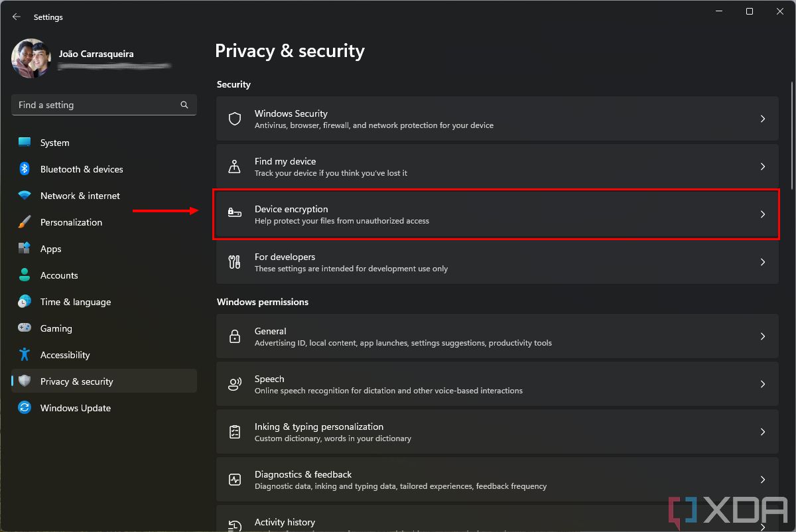The height and width of the screenshot is (532, 796).
Task: Open For developers title text
Action: point(285,257)
